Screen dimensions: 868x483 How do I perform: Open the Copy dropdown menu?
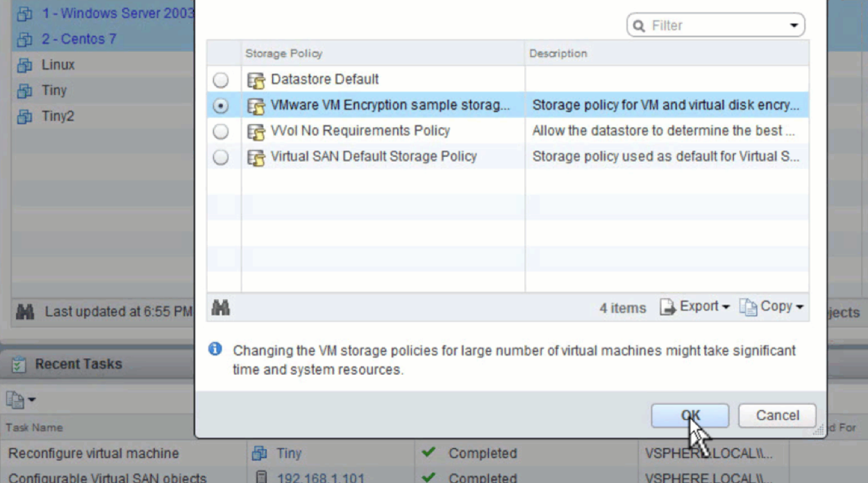pyautogui.click(x=772, y=307)
